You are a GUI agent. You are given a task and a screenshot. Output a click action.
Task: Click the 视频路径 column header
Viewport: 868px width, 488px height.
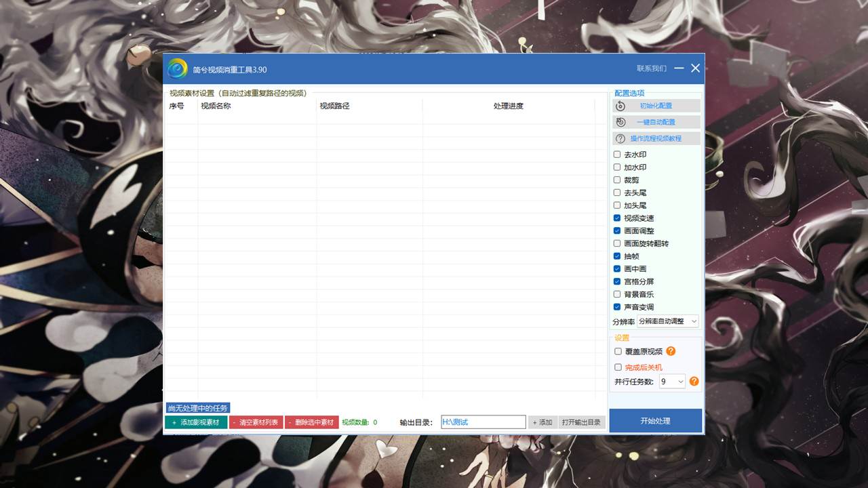click(x=370, y=106)
